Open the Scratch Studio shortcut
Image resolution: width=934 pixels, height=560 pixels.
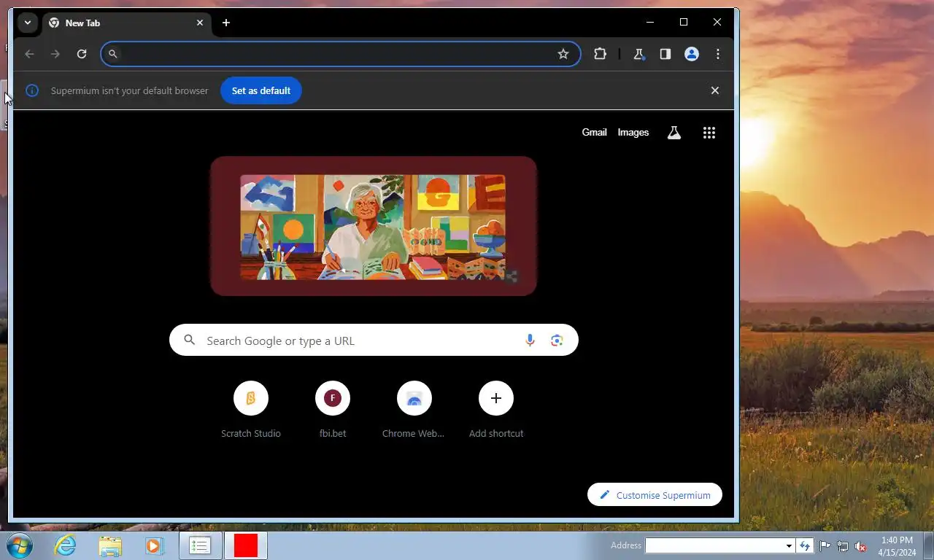251,411
